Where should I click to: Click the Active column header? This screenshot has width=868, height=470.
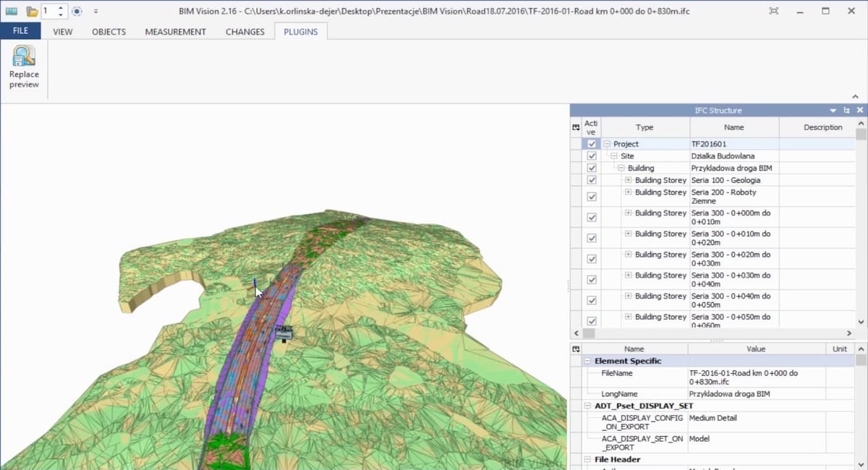pos(591,127)
